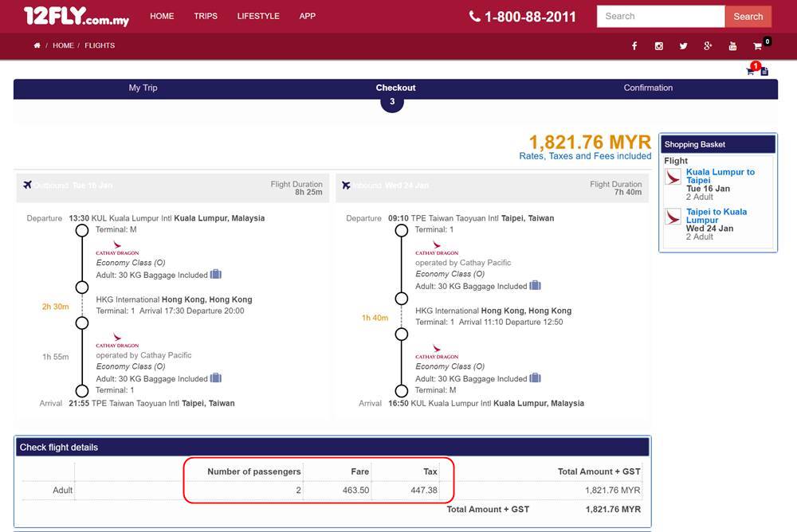Screen dimensions: 797x532
Task: Open the Instagram icon
Action: pos(659,45)
